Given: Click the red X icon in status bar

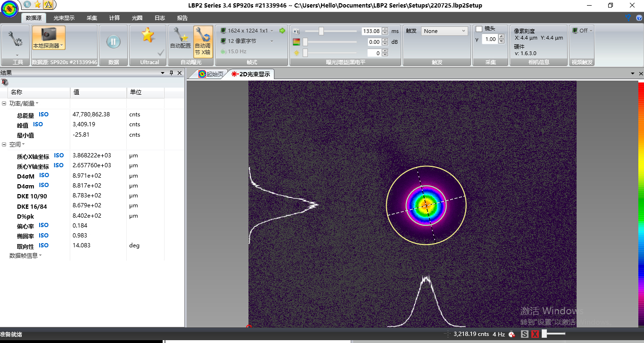Looking at the screenshot, I should [535, 334].
